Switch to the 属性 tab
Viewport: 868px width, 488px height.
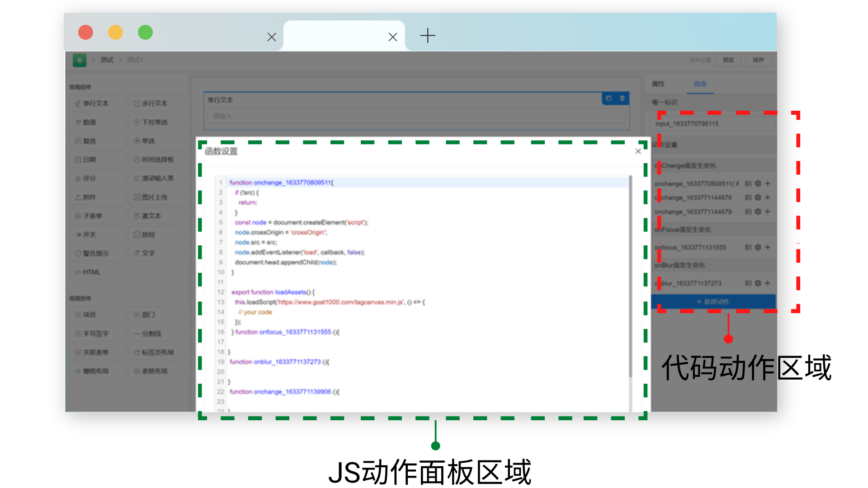658,84
